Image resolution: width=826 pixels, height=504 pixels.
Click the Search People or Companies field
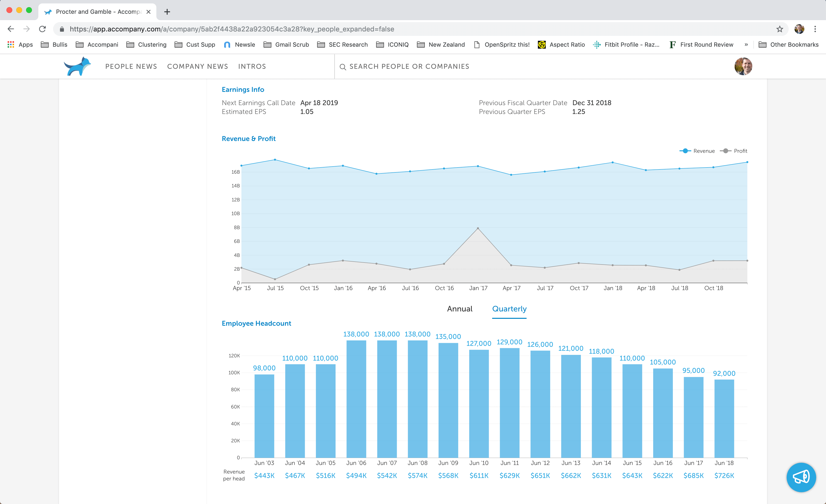coord(409,66)
